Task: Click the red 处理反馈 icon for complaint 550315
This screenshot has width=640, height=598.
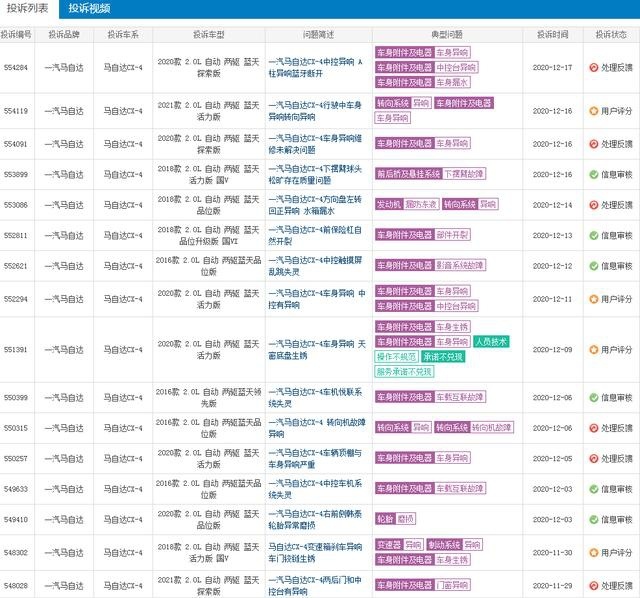Action: [x=593, y=428]
